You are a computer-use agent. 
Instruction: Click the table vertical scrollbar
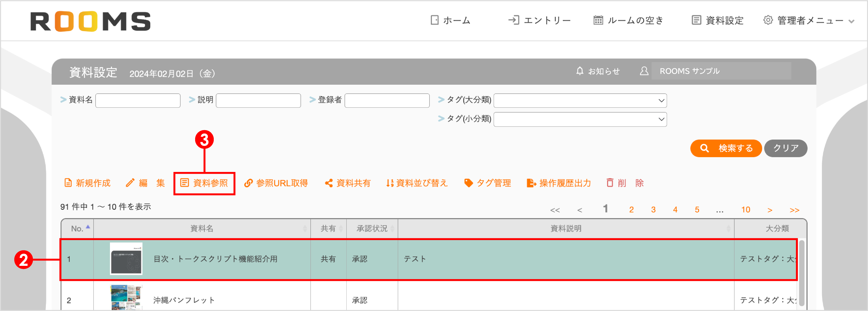(x=802, y=273)
